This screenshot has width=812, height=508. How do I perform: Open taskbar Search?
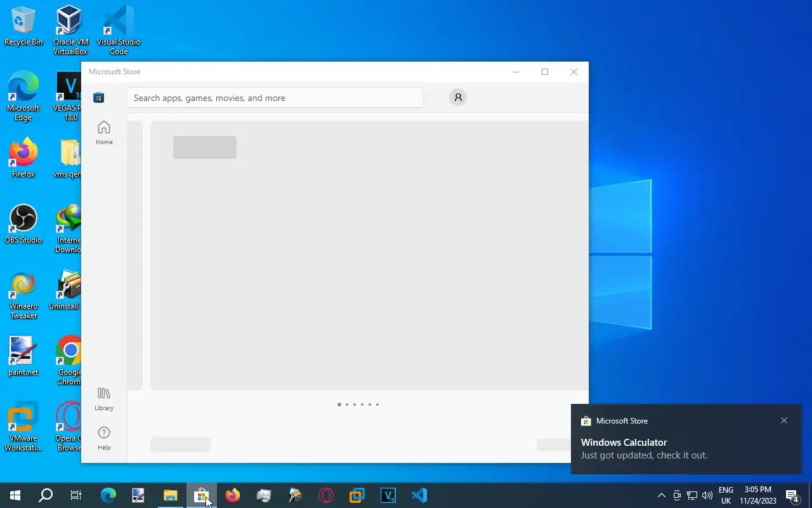(46, 495)
